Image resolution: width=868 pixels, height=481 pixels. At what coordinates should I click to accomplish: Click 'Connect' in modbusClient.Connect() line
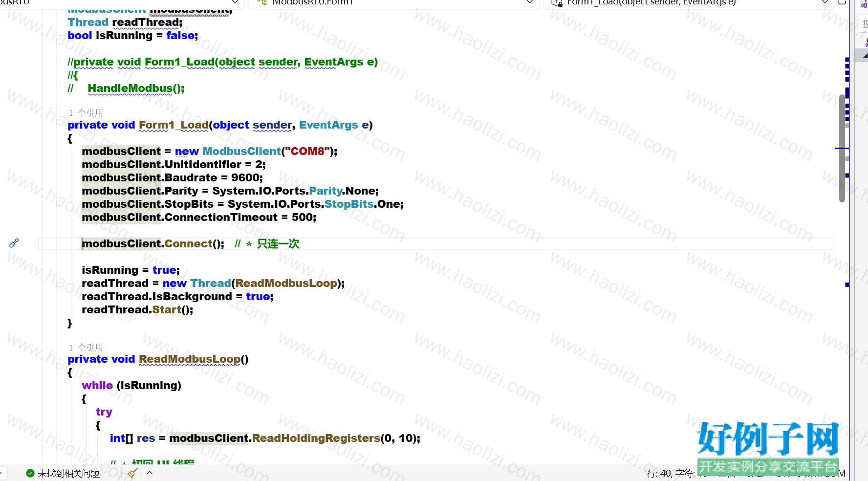coord(189,243)
